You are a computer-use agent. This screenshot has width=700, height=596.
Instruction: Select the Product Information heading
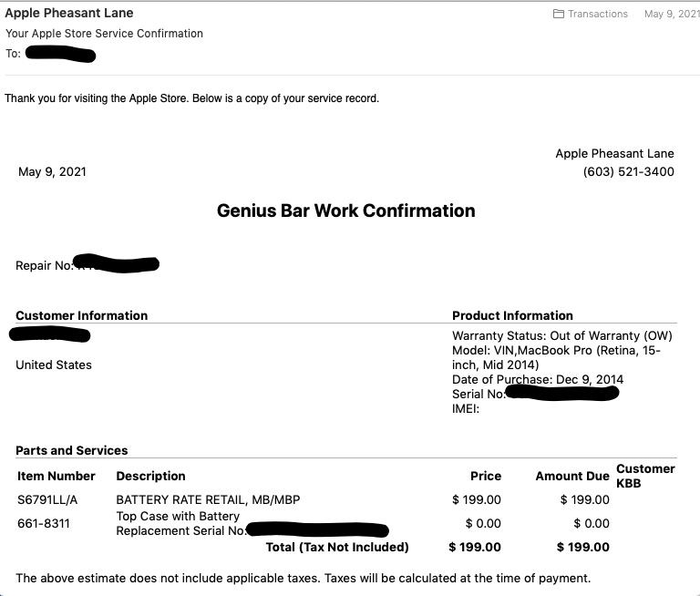coord(512,315)
